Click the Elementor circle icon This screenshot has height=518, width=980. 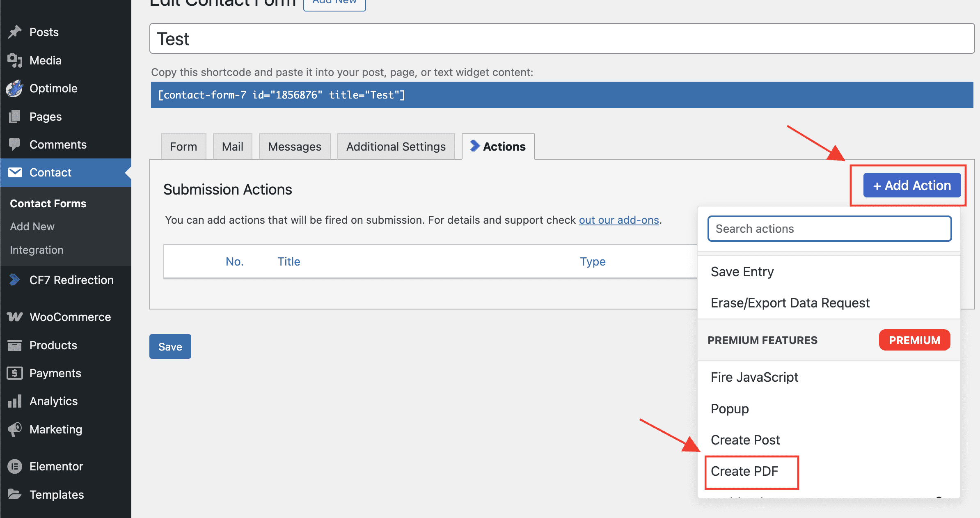coord(15,466)
